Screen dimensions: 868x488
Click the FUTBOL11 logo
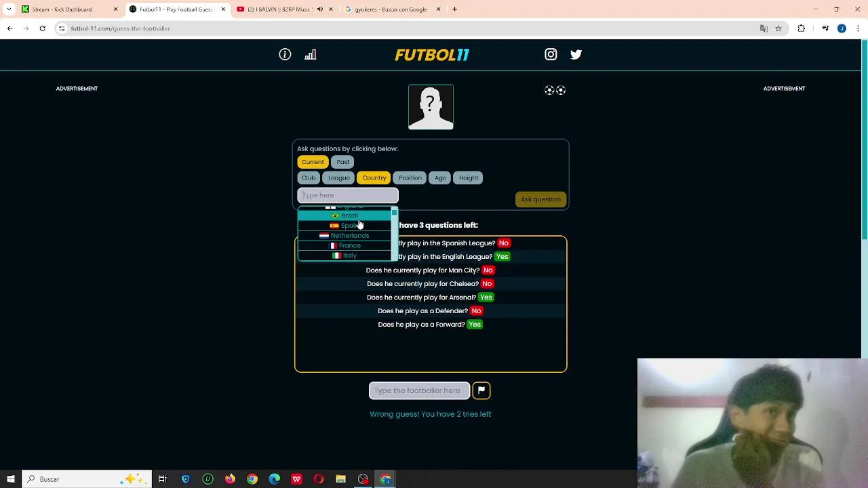click(432, 55)
